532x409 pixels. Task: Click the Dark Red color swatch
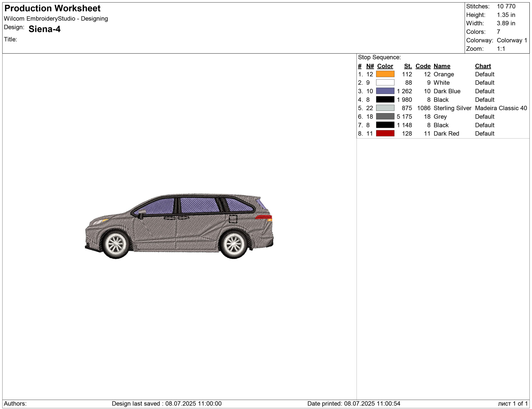385,133
